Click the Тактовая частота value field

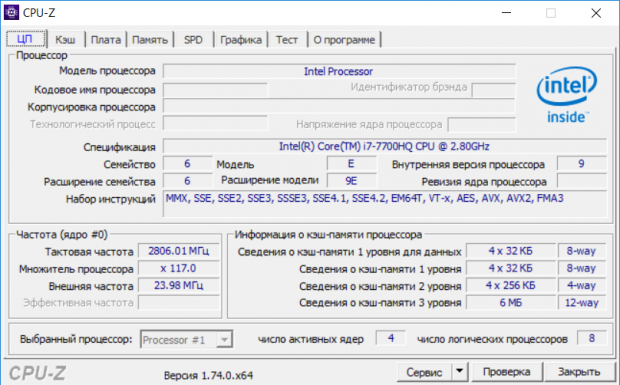179,251
